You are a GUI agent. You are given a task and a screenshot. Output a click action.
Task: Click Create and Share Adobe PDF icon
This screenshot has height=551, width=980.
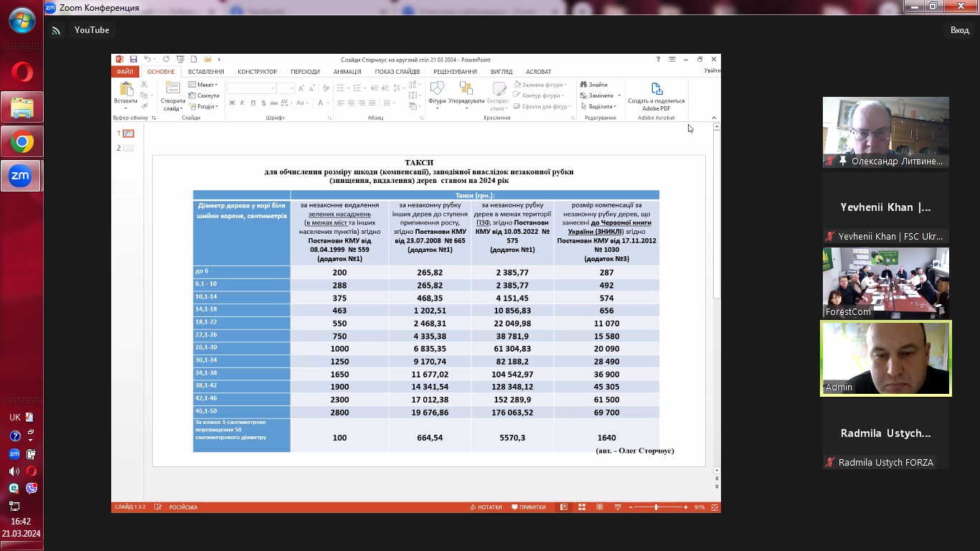click(x=656, y=89)
